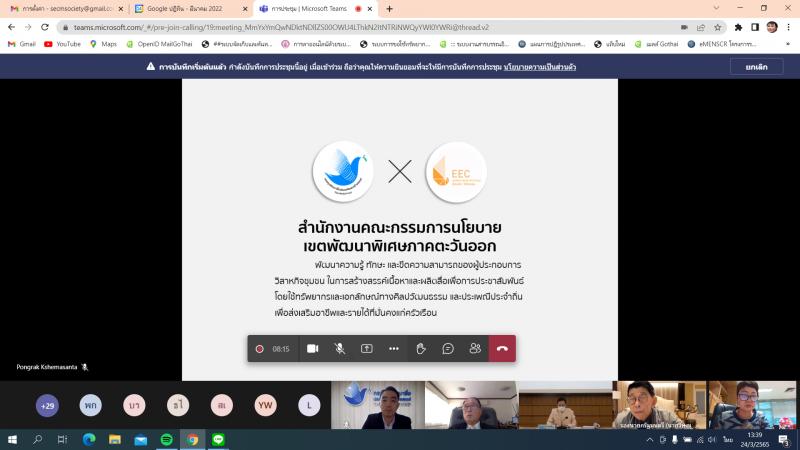The image size is (800, 450).
Task: Select participant avatar L
Action: tap(309, 406)
